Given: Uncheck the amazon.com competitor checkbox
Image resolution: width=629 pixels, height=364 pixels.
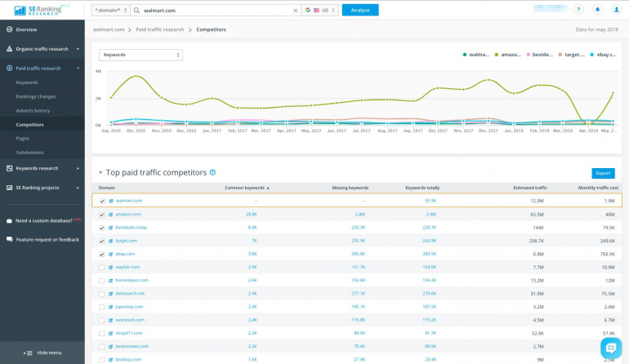Looking at the screenshot, I should tap(101, 214).
